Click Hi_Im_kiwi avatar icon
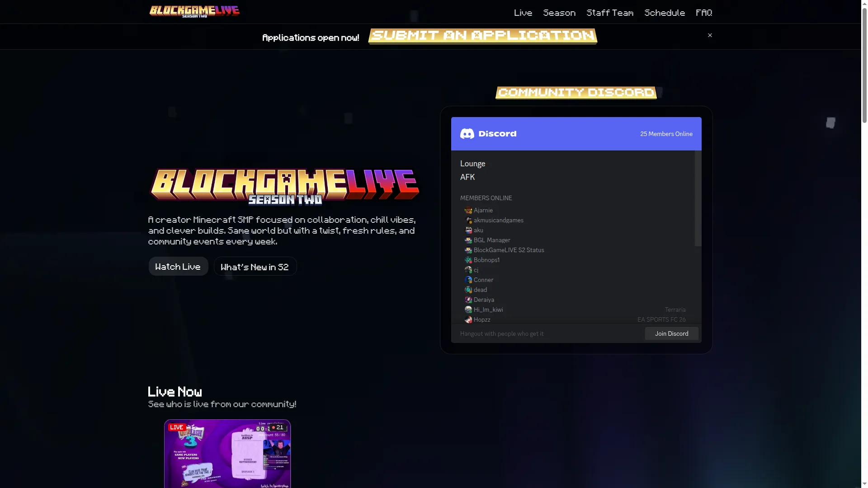This screenshot has width=868, height=488. pos(468,310)
